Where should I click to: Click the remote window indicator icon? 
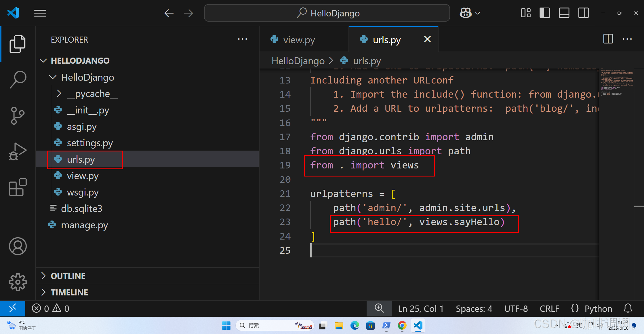[13, 309]
